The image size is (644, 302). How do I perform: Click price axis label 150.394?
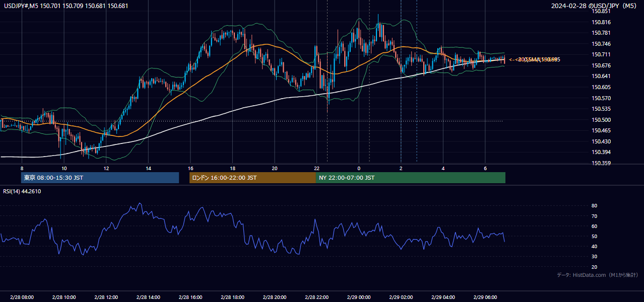602,152
